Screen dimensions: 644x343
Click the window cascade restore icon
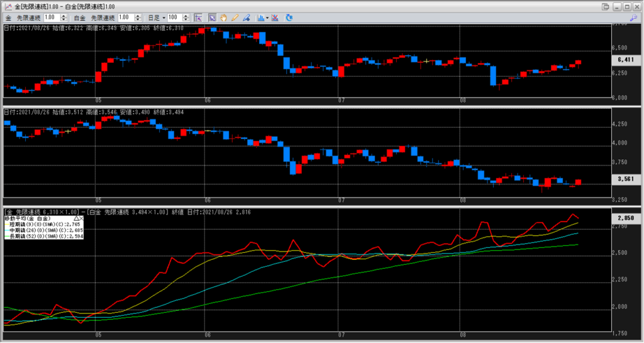605,6
